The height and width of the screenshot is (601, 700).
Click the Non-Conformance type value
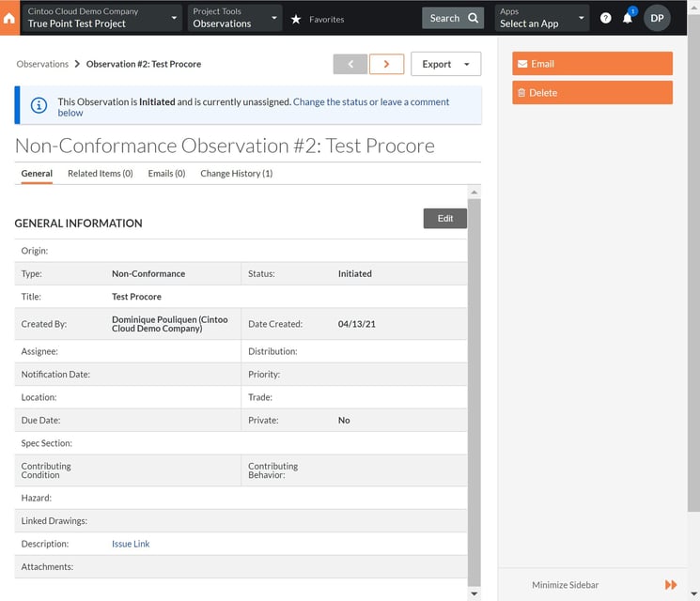pos(148,274)
